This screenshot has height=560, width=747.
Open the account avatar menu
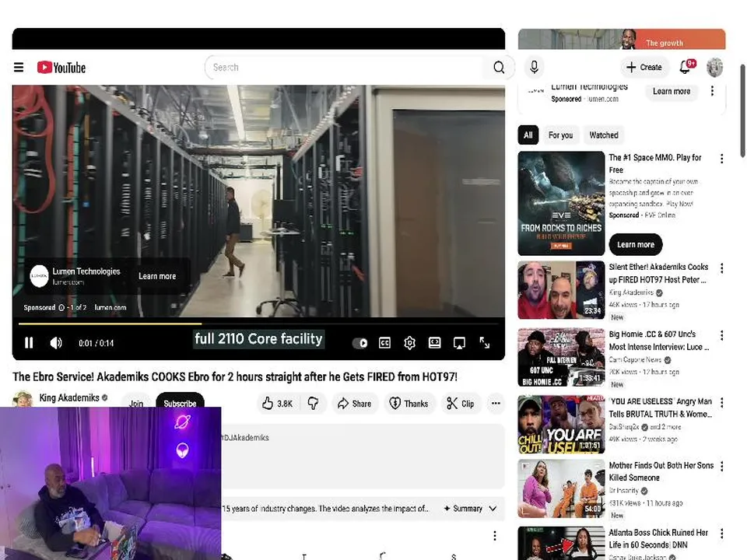pos(714,67)
